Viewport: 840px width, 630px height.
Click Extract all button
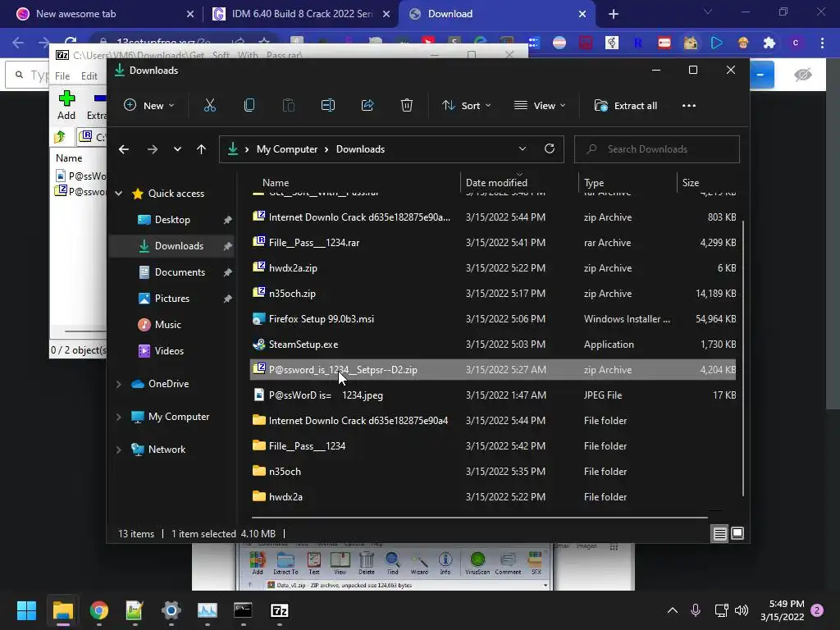coord(626,106)
